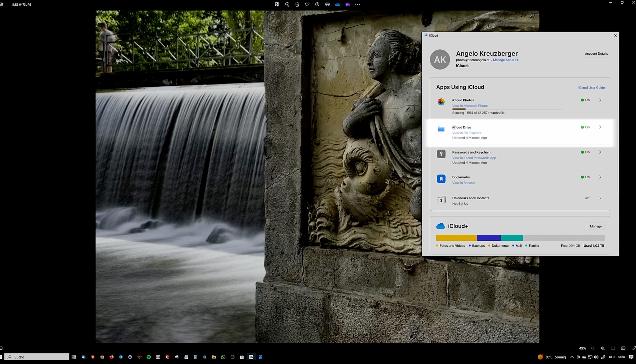636x364 pixels.
Task: Mark the photo as favorite
Action: 307,4
